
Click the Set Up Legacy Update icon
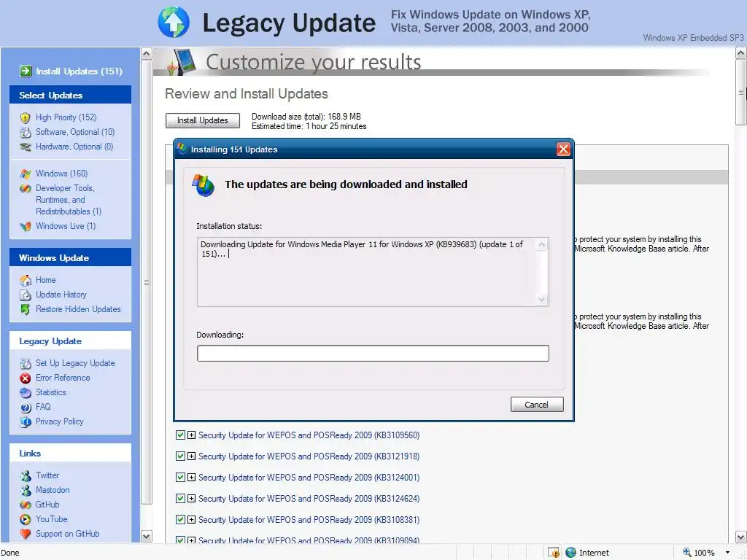tap(26, 364)
